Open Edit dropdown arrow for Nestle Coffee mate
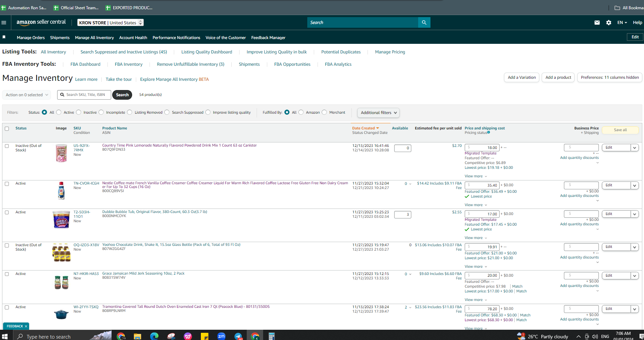This screenshot has width=644, height=340. point(635,185)
